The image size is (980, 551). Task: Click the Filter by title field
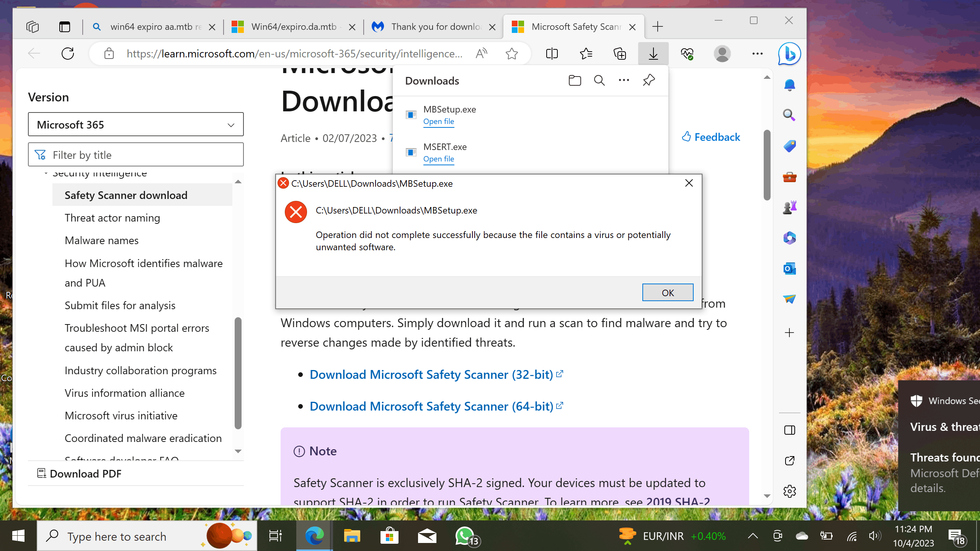coord(136,155)
